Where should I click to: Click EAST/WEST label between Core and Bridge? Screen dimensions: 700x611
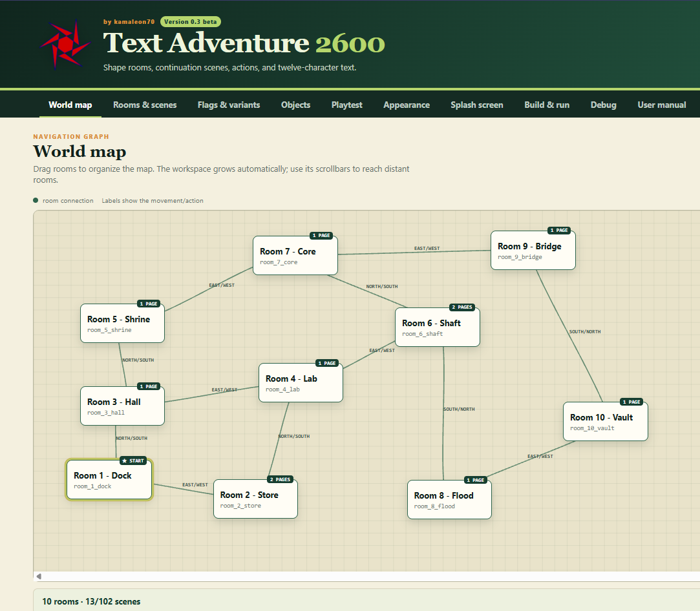click(427, 249)
